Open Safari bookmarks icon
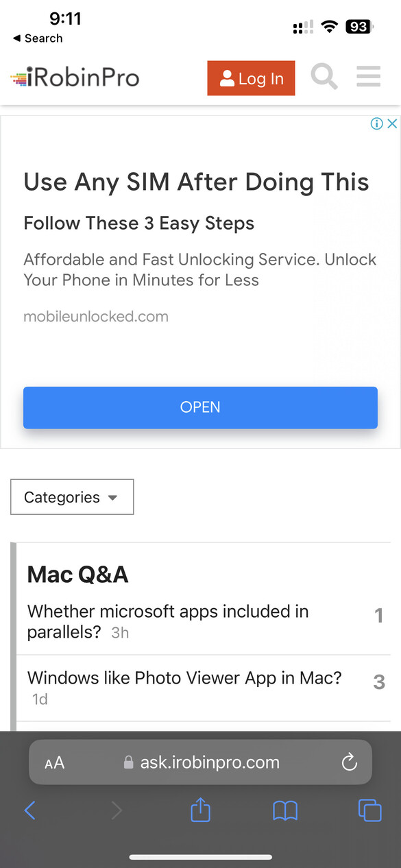401x868 pixels. pyautogui.click(x=285, y=811)
